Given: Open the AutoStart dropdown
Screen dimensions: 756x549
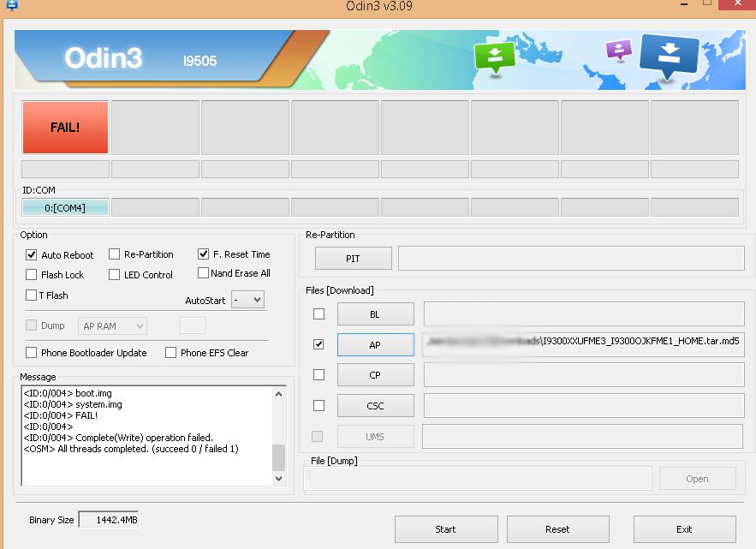Looking at the screenshot, I should click(x=247, y=300).
